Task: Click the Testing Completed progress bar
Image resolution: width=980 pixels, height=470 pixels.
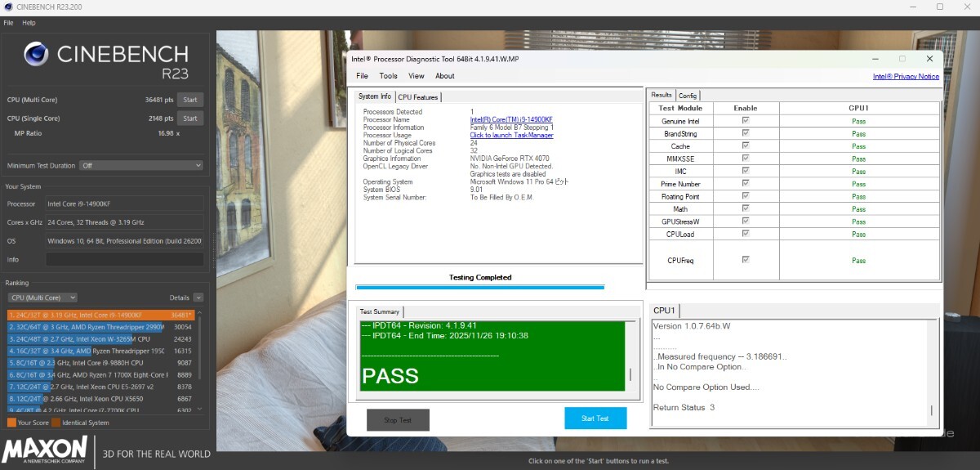Action: 480,287
